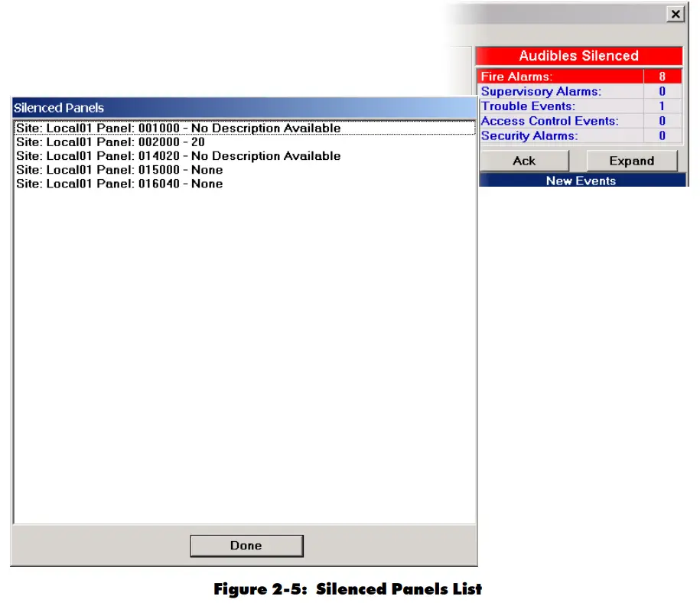Click the Done button
Viewport: 700px width, 606px height.
246,545
